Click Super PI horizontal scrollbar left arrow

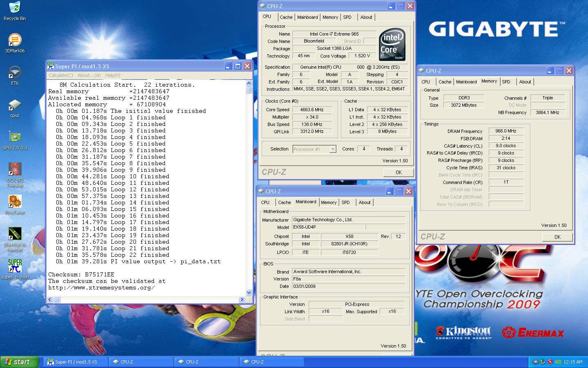pyautogui.click(x=50, y=299)
